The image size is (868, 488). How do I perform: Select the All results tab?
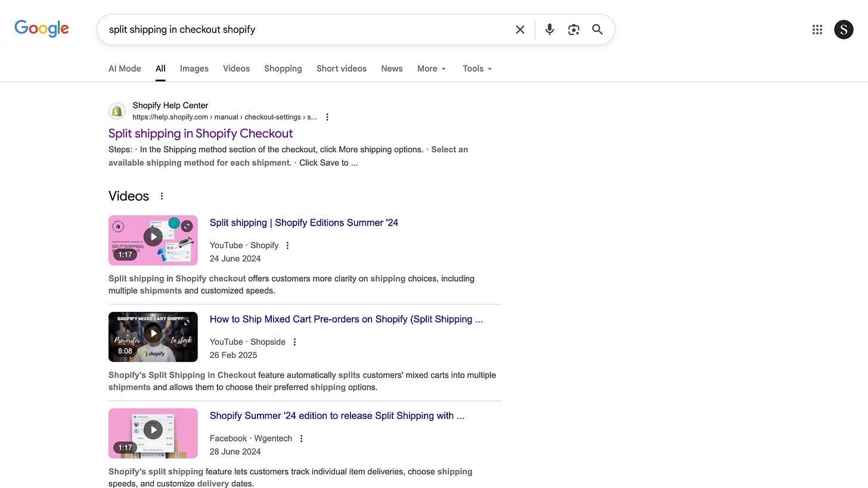click(x=160, y=69)
